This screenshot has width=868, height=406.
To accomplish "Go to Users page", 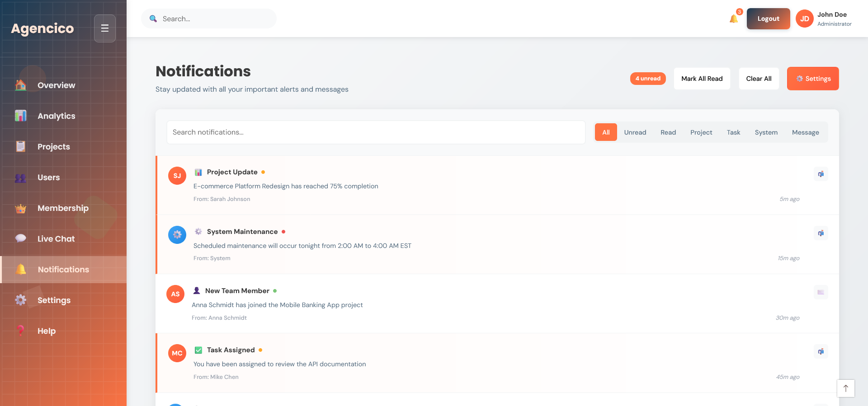I will (63, 177).
